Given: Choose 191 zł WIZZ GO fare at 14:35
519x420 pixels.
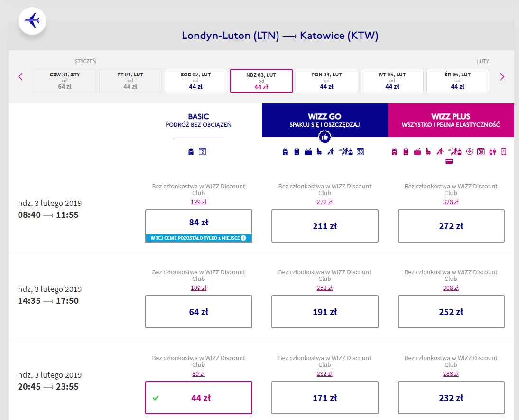Looking at the screenshot, I should [x=324, y=312].
